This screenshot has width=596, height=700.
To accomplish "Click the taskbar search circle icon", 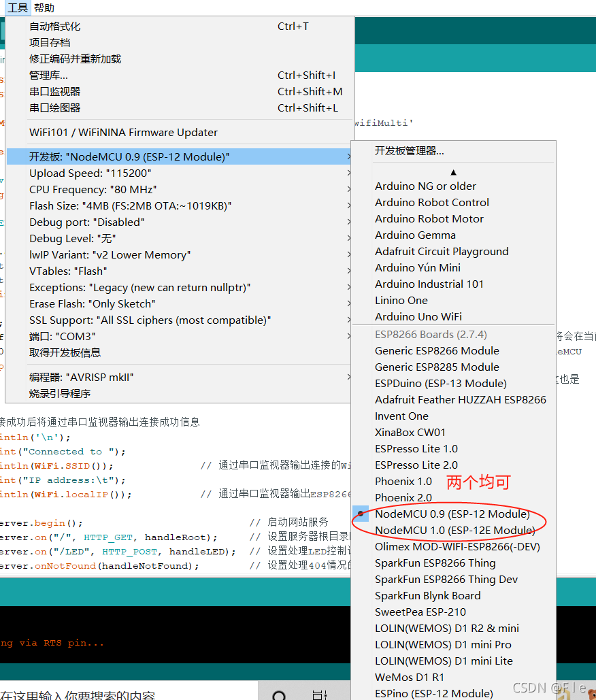I will tap(279, 695).
